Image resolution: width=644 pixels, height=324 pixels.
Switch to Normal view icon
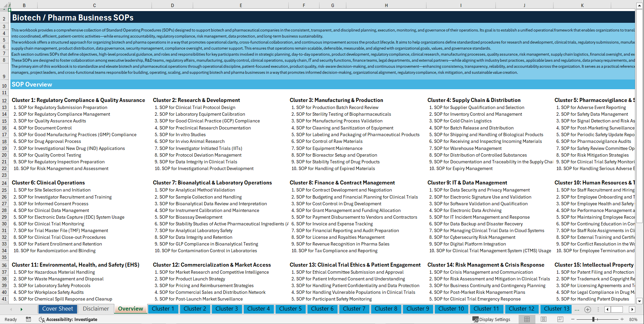pos(527,319)
